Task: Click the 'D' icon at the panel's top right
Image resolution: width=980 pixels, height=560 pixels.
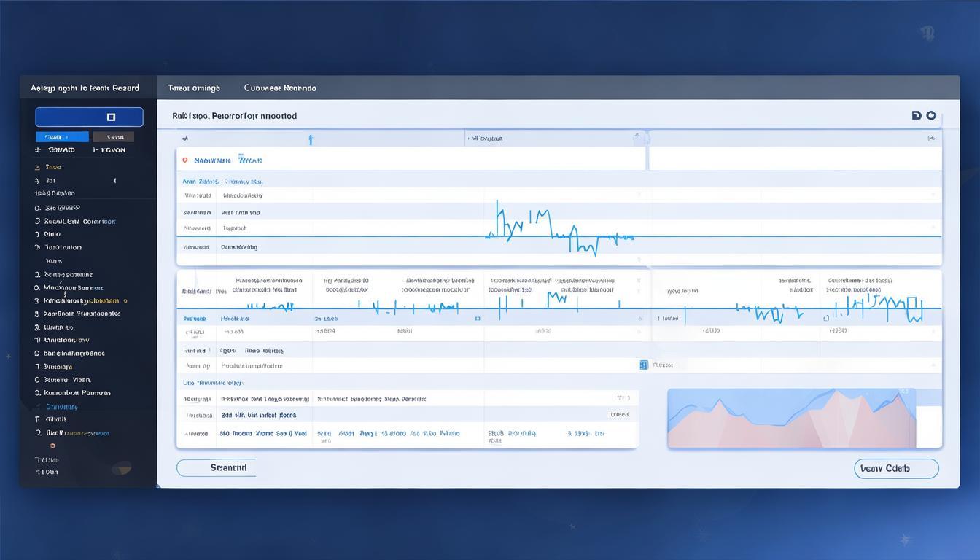Action: pyautogui.click(x=917, y=115)
